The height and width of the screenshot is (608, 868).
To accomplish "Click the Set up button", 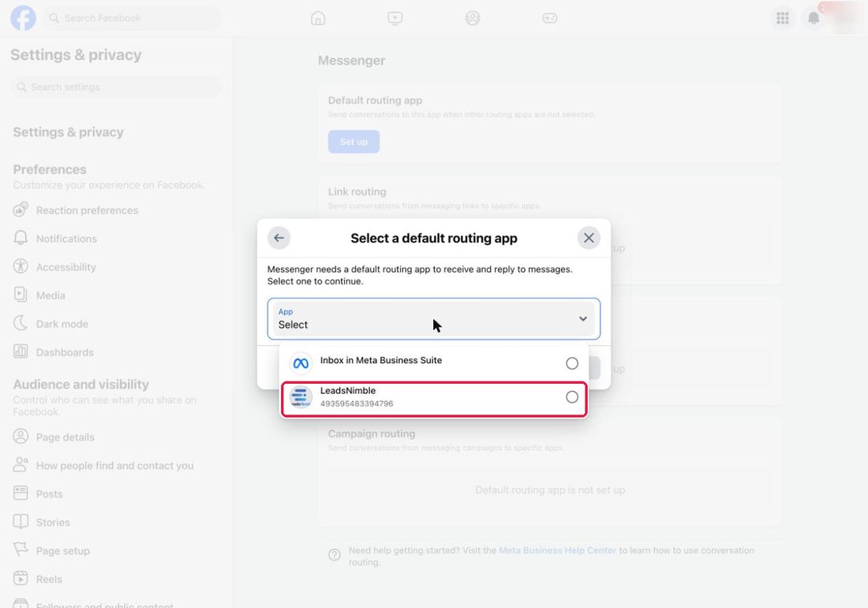I will tap(354, 142).
